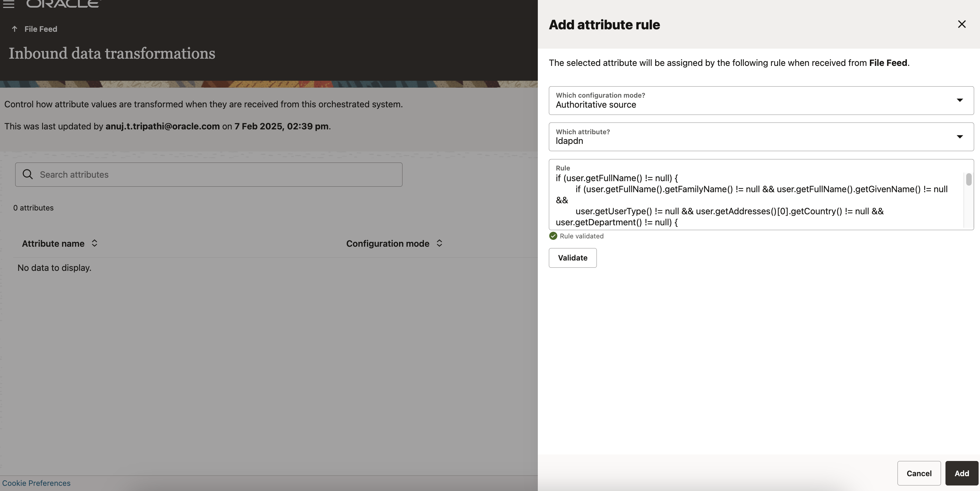Screen dimensions: 980x491
Task: Sort by Configuration mode column arrows
Action: coord(439,243)
